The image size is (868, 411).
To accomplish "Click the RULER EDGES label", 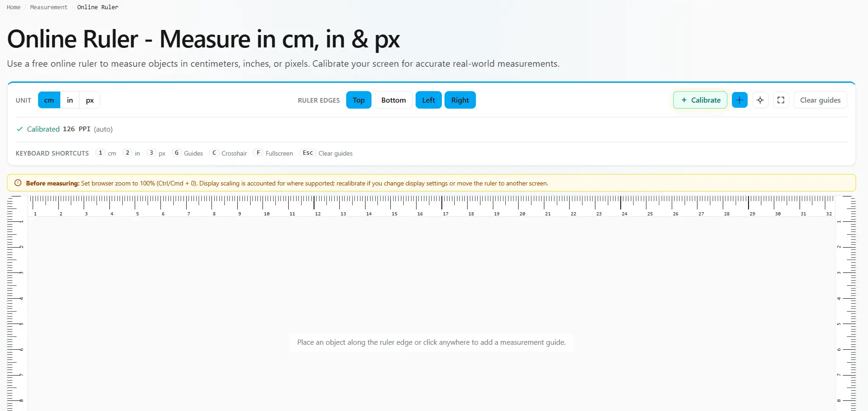I will point(319,100).
